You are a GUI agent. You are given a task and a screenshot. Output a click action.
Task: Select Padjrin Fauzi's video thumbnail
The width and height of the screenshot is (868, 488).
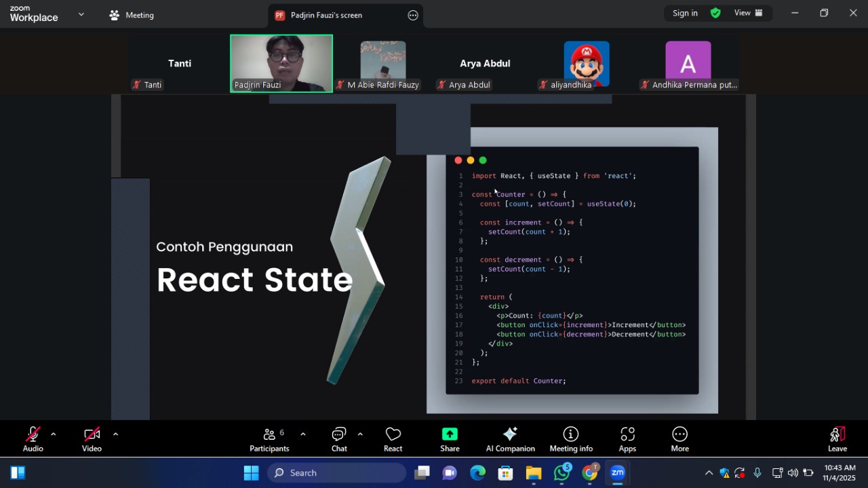pyautogui.click(x=281, y=63)
